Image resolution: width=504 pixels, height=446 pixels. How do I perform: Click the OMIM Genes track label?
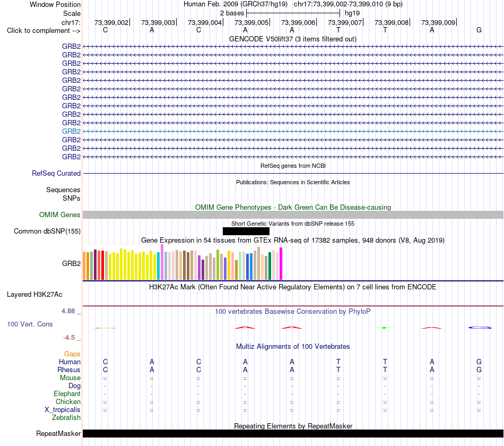(60, 215)
